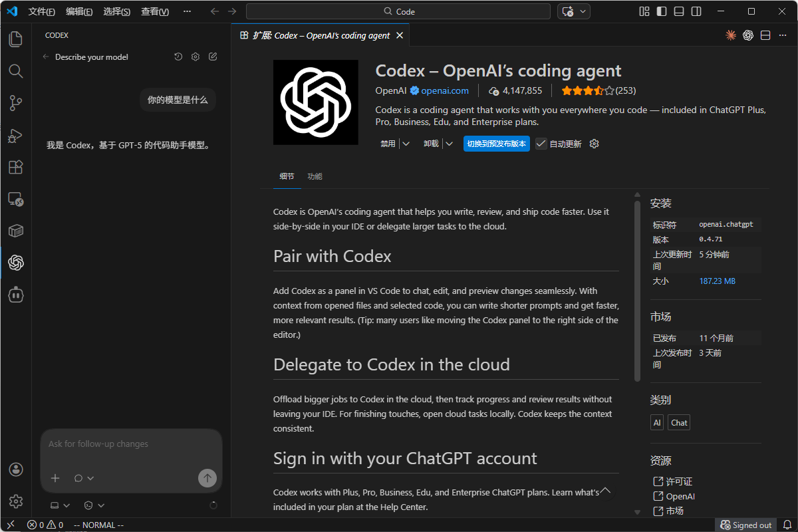Focus the Ask for follow-up changes input
This screenshot has height=532, width=798.
[x=131, y=444]
